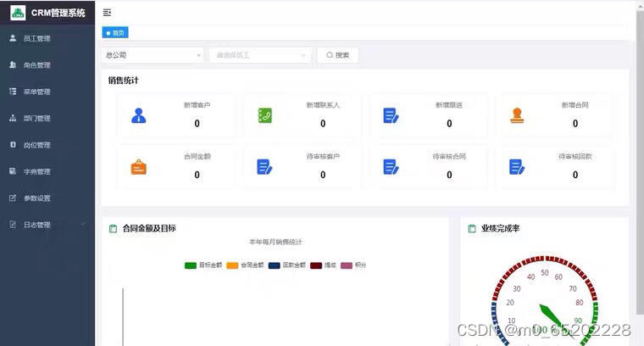Image resolution: width=644 pixels, height=346 pixels.
Task: Click the 0 value under 待审核合同
Action: [x=449, y=175]
